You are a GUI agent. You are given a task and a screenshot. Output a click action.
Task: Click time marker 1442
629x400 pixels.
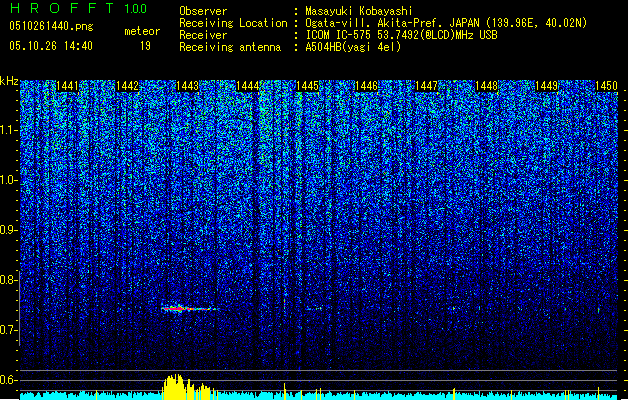(127, 86)
